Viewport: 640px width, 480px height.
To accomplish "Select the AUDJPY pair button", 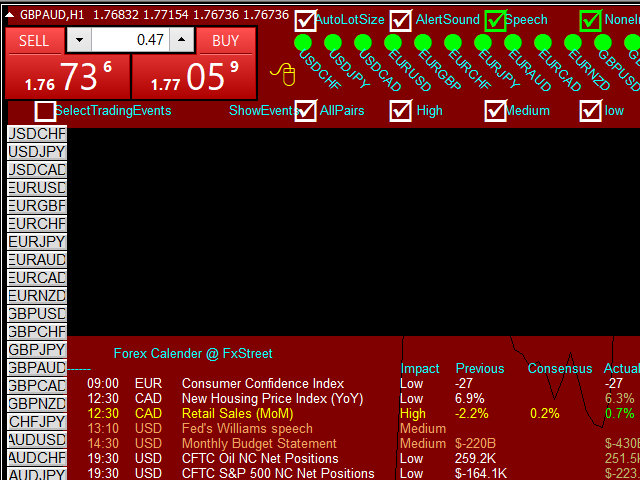I will click(x=37, y=474).
